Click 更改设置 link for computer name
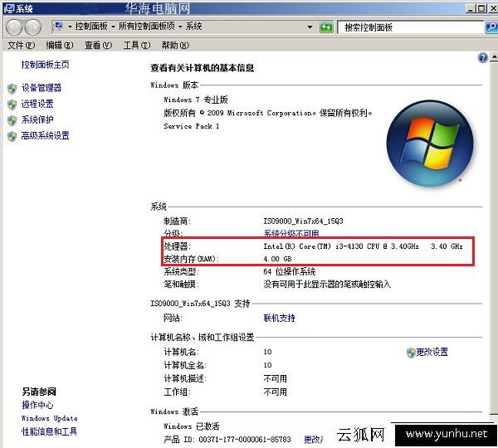Image resolution: width=498 pixels, height=448 pixels. tap(432, 352)
